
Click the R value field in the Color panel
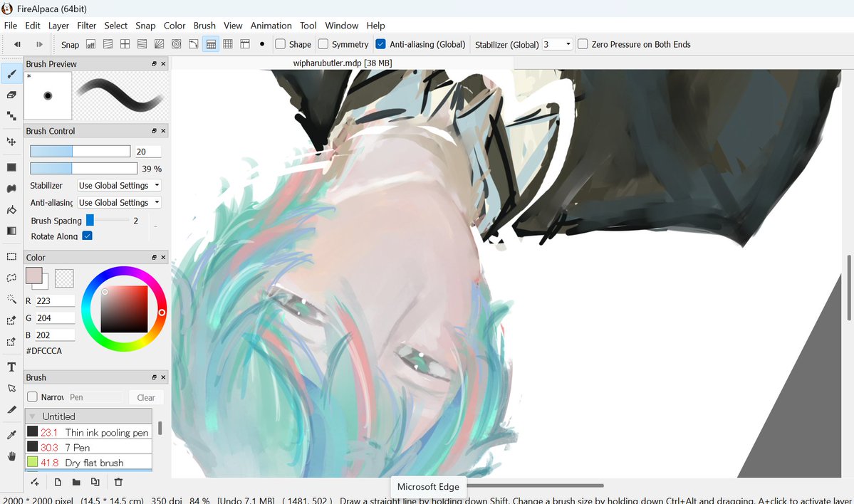tap(55, 300)
